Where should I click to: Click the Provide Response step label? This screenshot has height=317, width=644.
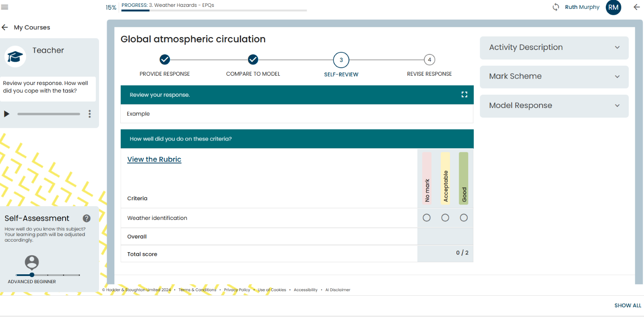point(165,74)
